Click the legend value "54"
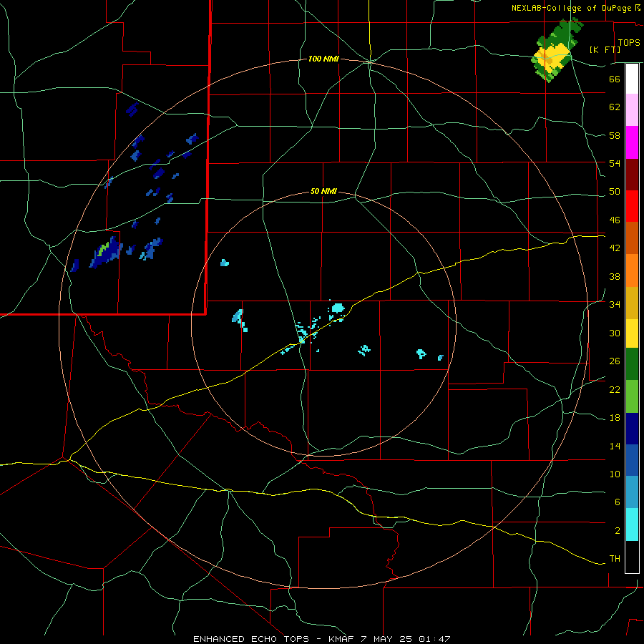The height and width of the screenshot is (644, 644). [x=615, y=163]
